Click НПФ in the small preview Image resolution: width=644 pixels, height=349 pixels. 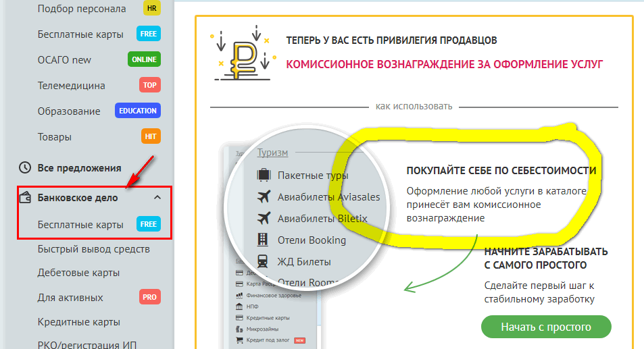click(252, 306)
